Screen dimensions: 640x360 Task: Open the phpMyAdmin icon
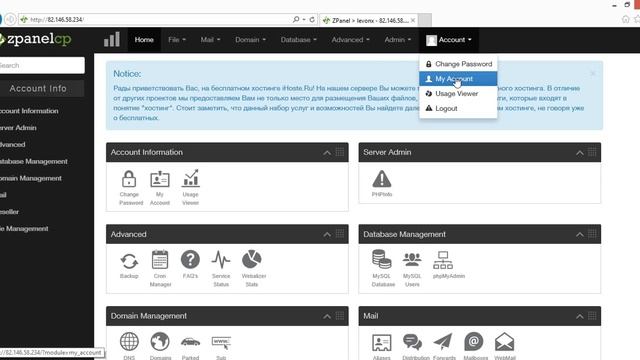click(x=443, y=260)
